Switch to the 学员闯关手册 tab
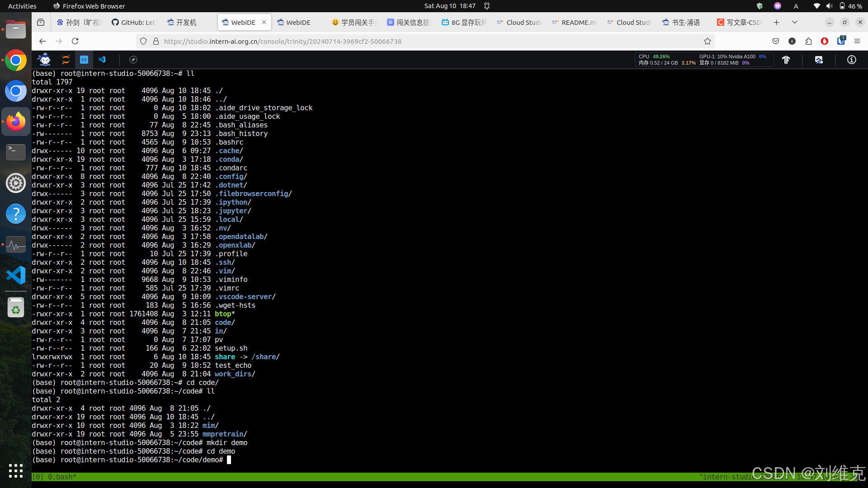The height and width of the screenshot is (488, 868). coord(354,22)
